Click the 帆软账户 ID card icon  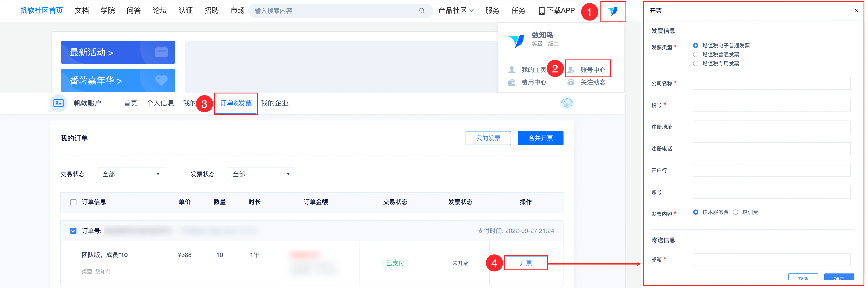58,103
